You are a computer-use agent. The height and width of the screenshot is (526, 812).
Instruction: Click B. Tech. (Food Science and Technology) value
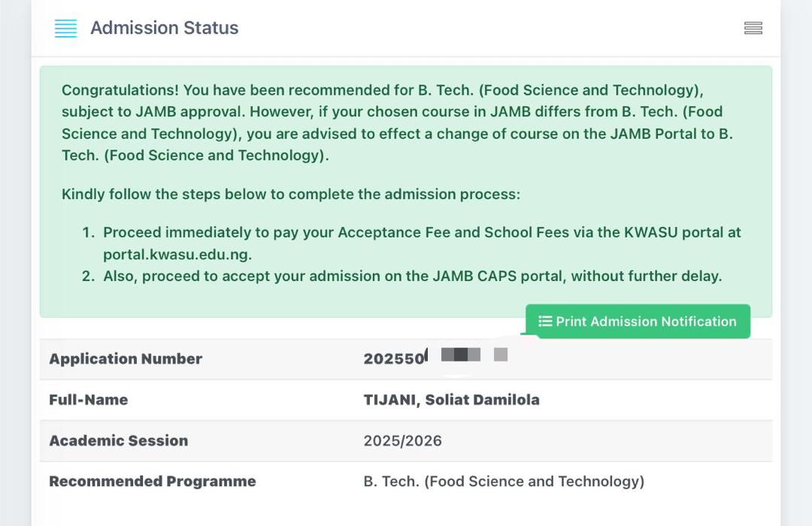pos(504,481)
